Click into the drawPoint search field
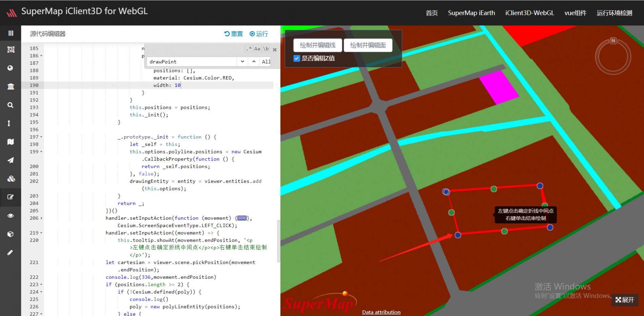The width and height of the screenshot is (644, 316). click(x=192, y=62)
